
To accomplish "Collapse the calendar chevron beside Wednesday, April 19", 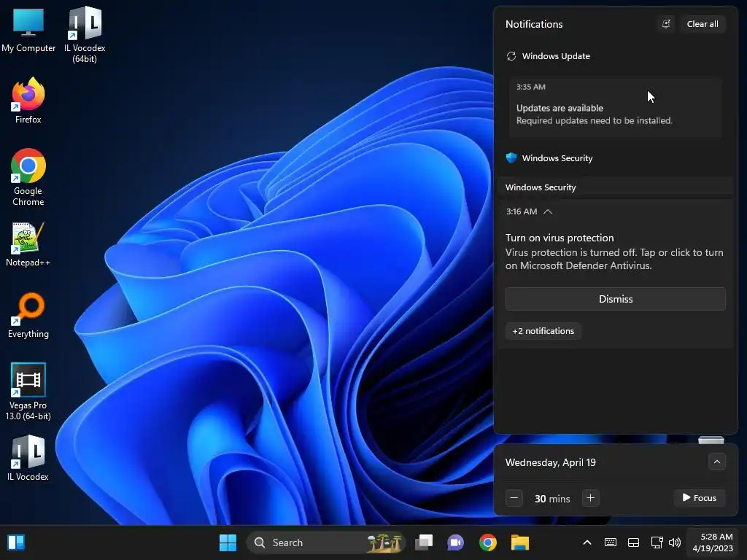I will pyautogui.click(x=716, y=462).
